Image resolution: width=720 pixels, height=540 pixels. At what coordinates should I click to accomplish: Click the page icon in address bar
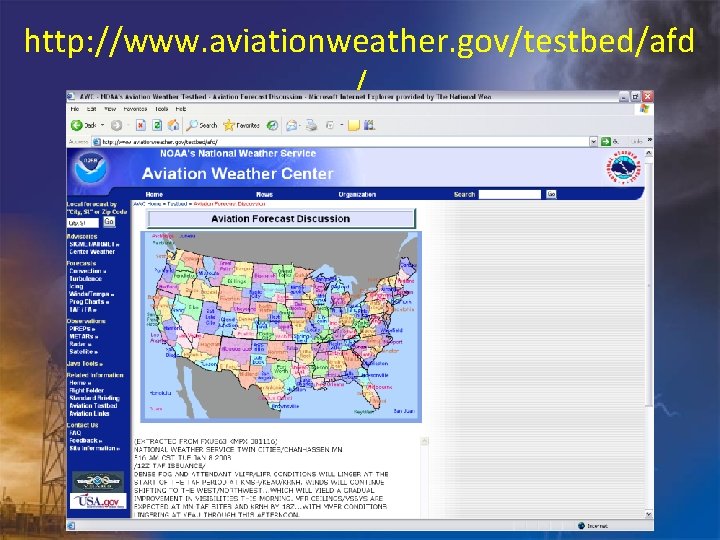tap(96, 142)
